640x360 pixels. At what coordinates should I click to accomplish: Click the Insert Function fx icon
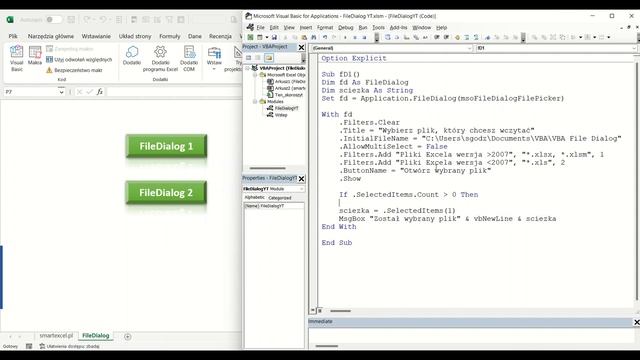(x=100, y=92)
